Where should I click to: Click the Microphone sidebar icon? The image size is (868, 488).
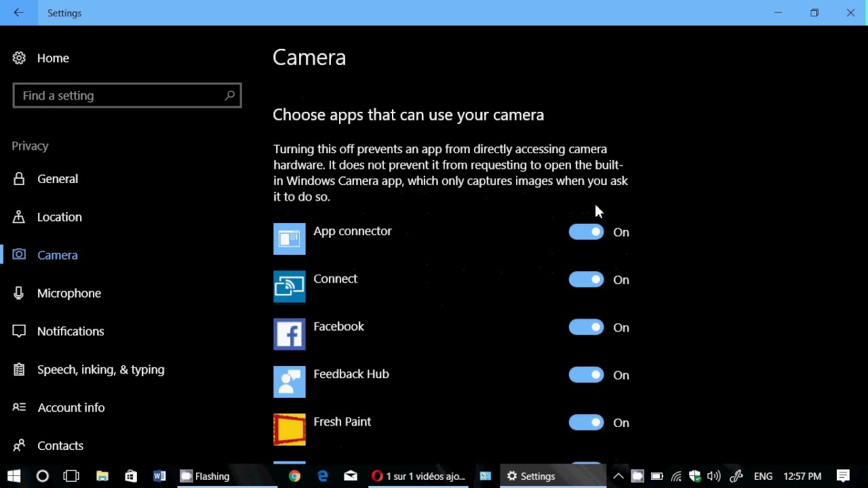tap(19, 293)
